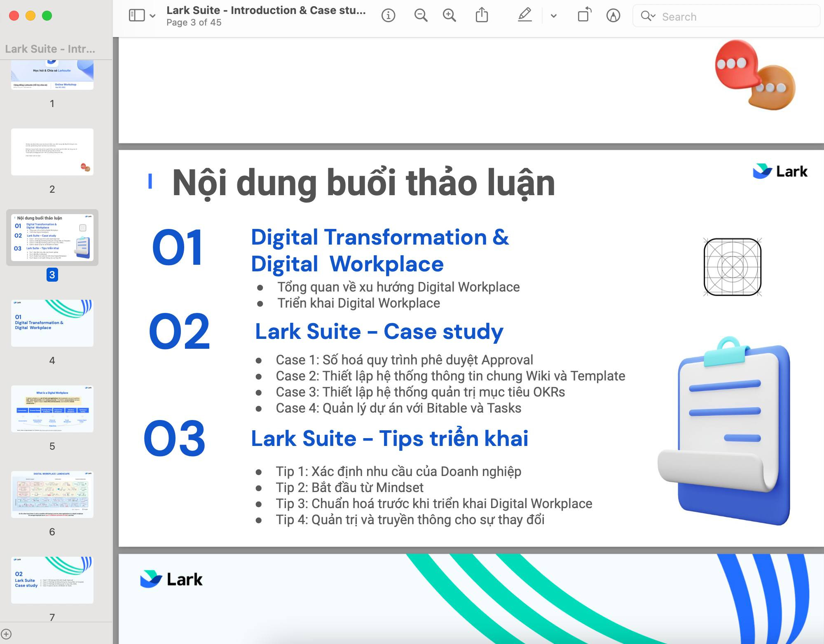Viewport: 824px width, 644px height.
Task: Open the document Inspector info icon
Action: (388, 16)
